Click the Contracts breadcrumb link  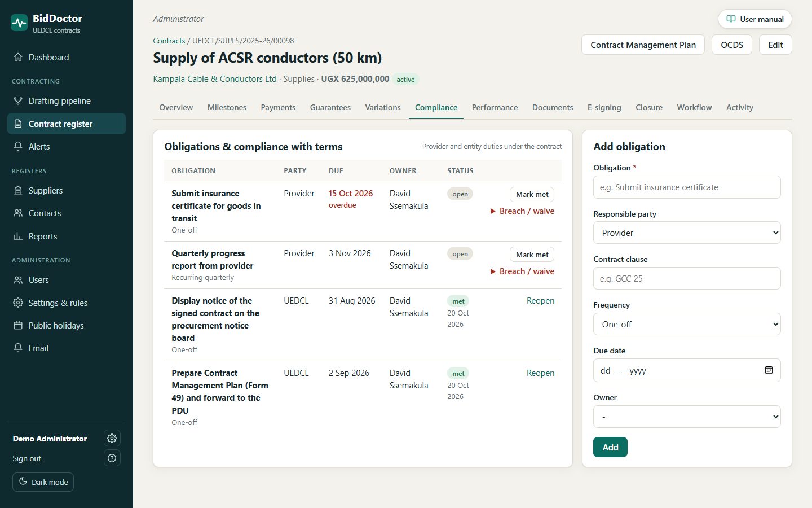[169, 41]
